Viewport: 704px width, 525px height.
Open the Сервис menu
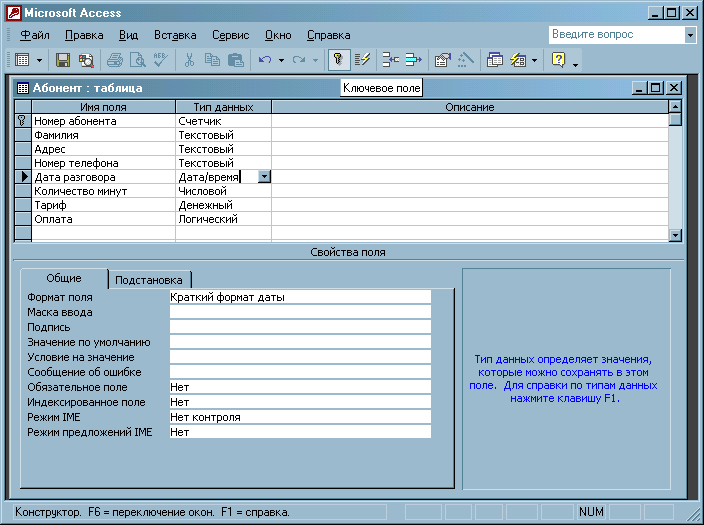pos(230,35)
